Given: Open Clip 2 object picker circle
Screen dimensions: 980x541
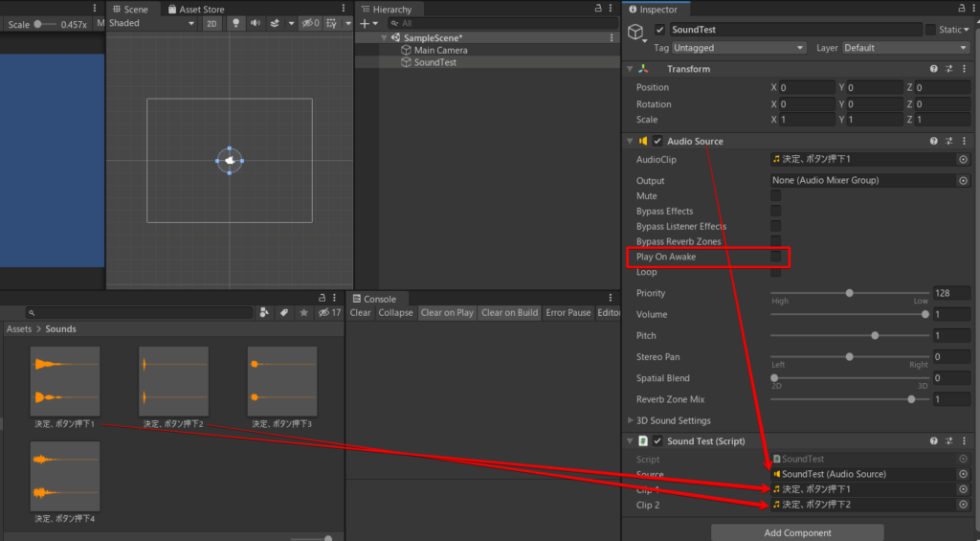Looking at the screenshot, I should point(963,505).
